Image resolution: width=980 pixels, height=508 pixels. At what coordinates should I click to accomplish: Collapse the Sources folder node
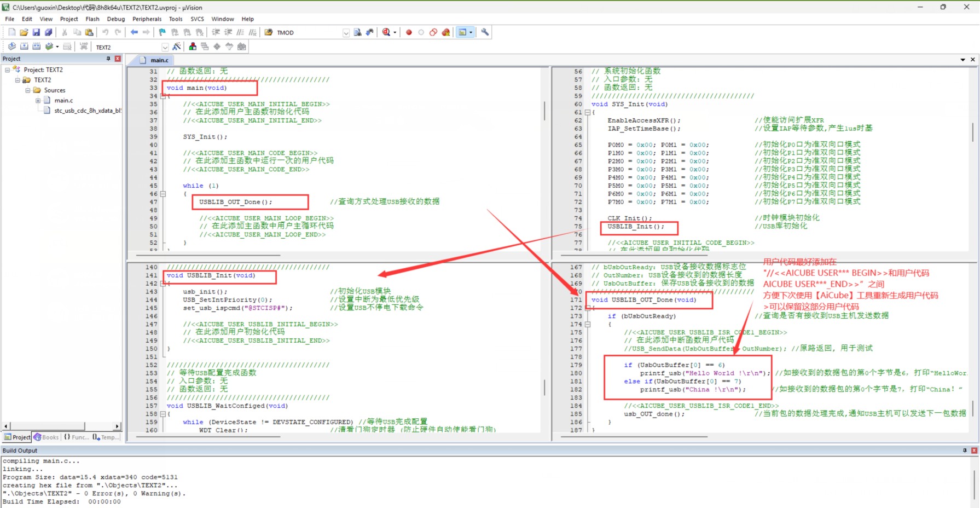28,90
